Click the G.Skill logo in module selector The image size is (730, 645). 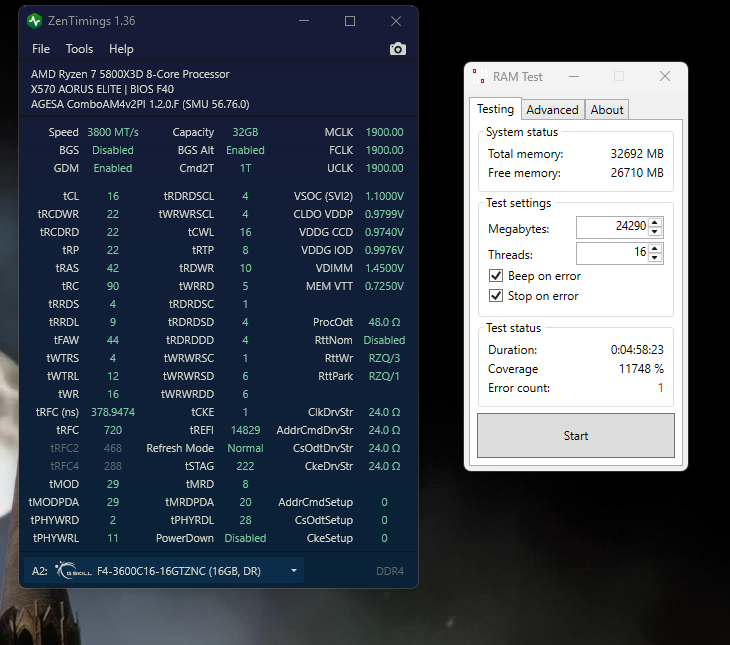(x=74, y=570)
